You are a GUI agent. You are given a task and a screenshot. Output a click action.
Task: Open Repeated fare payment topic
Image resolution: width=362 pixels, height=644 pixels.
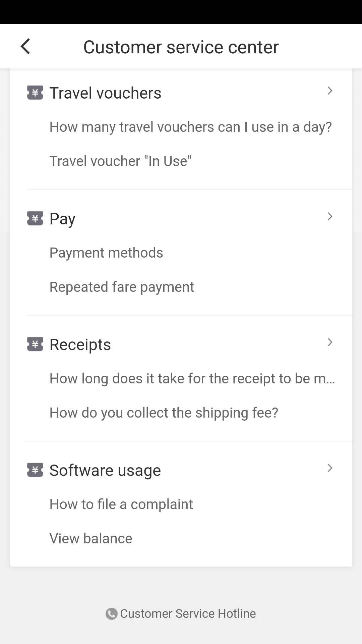(x=122, y=287)
